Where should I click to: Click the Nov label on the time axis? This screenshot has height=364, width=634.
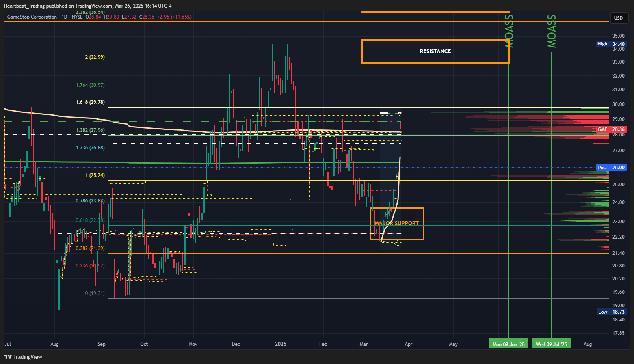pyautogui.click(x=193, y=344)
